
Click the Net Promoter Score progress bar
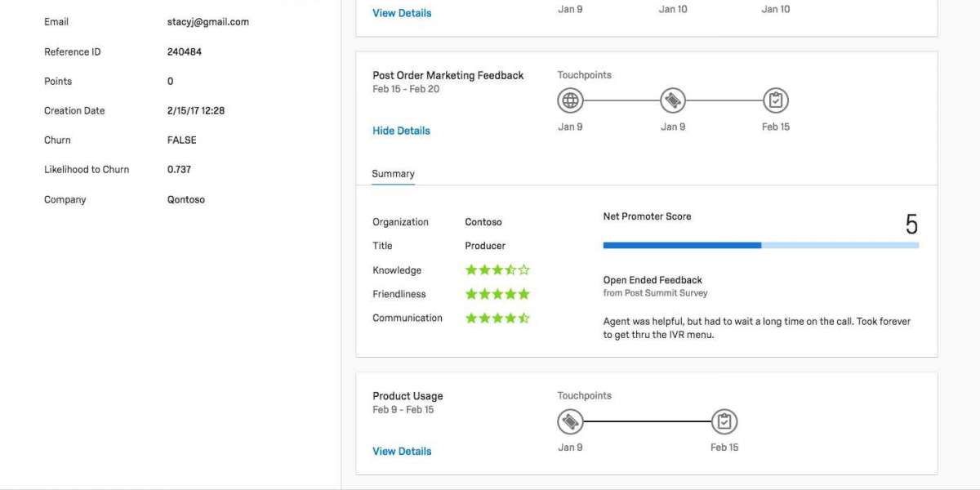click(760, 245)
